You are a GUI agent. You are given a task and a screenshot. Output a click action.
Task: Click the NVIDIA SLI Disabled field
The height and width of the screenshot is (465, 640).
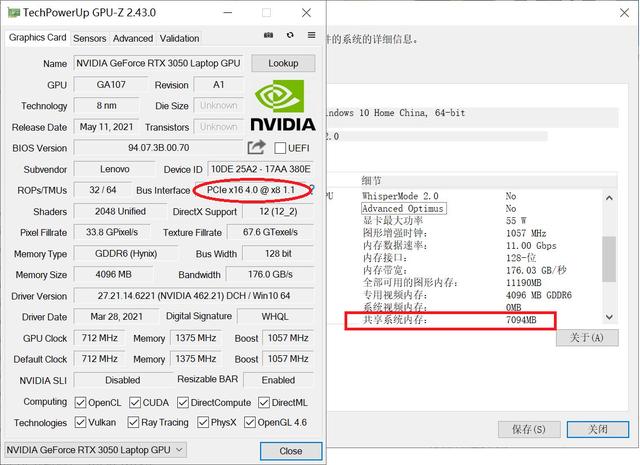click(x=122, y=380)
